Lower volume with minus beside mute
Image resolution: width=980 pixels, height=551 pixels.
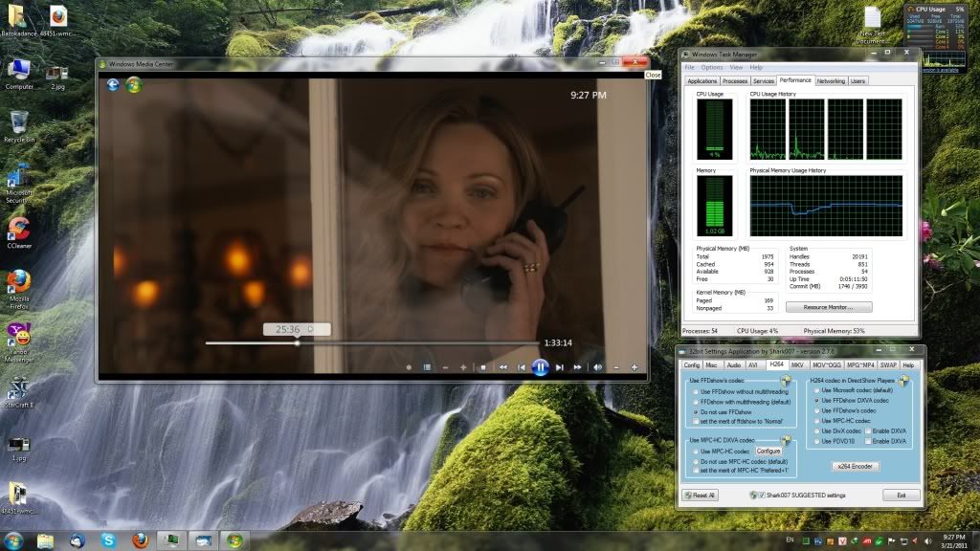(616, 367)
